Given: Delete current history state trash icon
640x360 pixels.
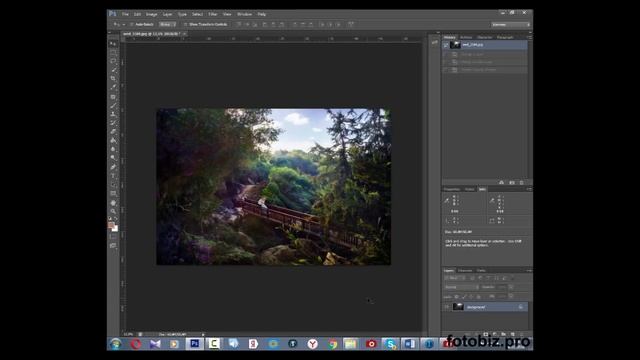Looking at the screenshot, I should [x=522, y=182].
